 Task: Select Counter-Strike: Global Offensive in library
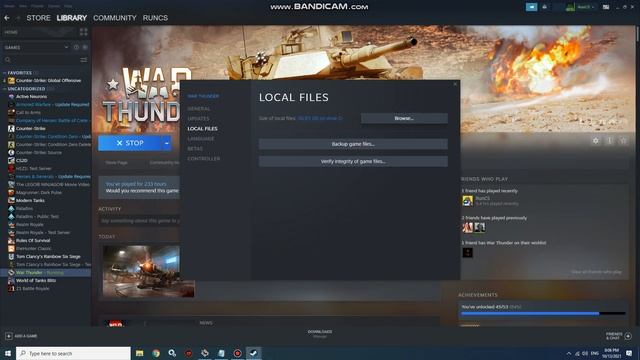(48, 80)
